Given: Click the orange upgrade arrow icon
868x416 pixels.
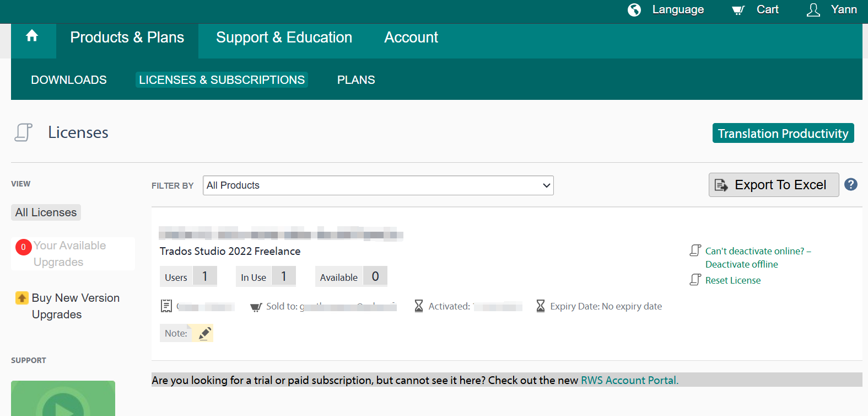Looking at the screenshot, I should pos(22,298).
